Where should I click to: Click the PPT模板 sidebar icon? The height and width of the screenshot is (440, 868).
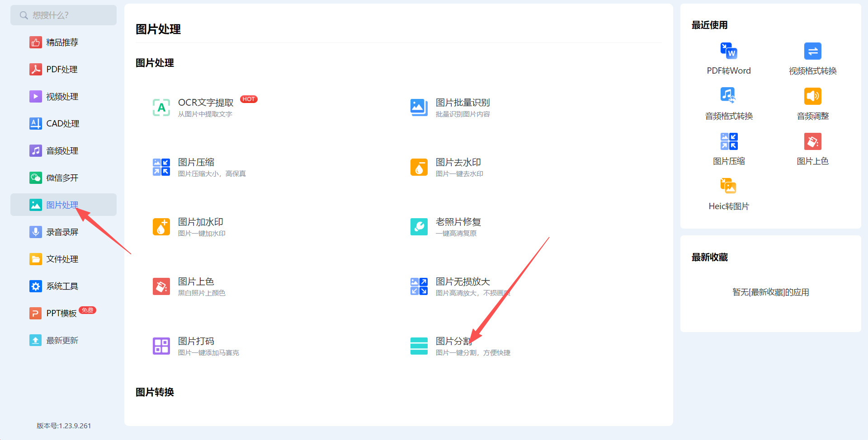pos(36,314)
